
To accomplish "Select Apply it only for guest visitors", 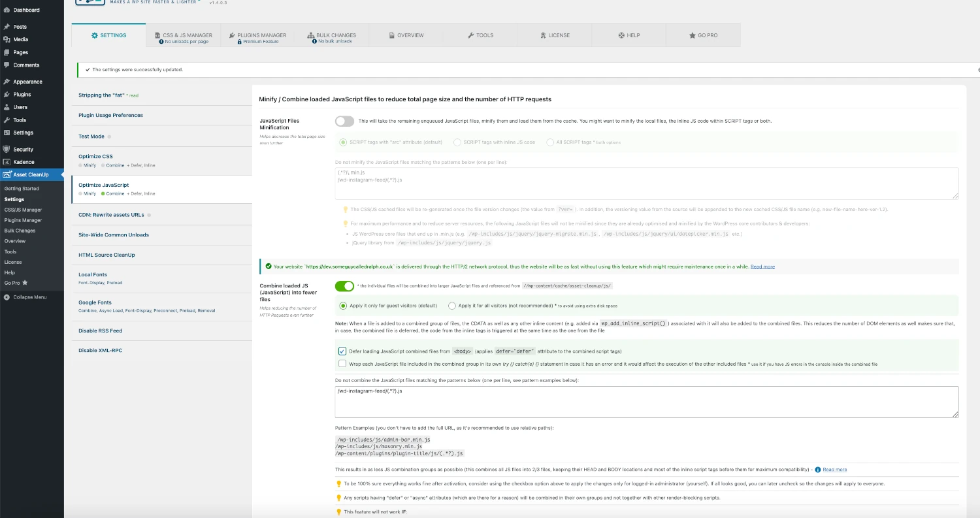I will 343,306.
